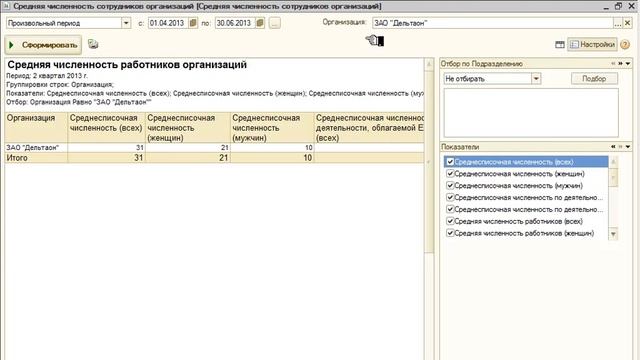Click Среднесписочная численность (мужчин) column header
640x360 pixels.
tap(272, 127)
